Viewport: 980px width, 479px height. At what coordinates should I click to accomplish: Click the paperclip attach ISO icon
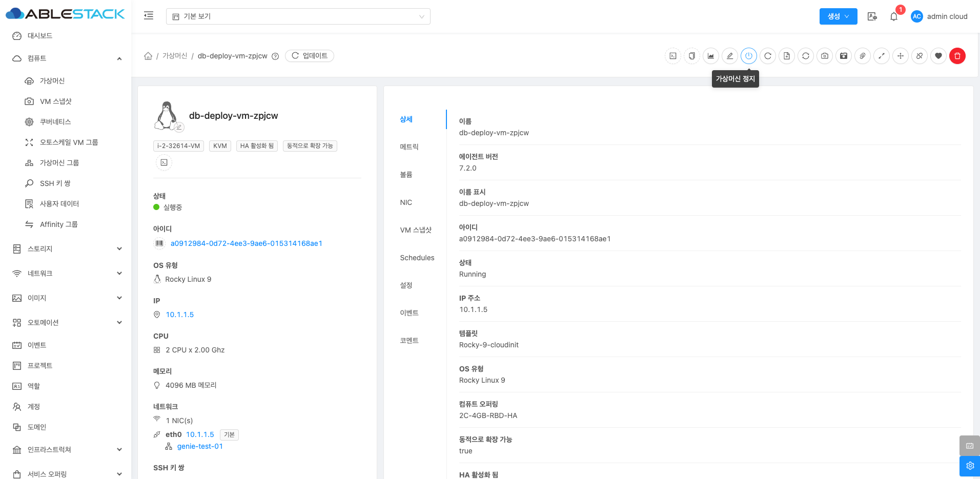pos(862,56)
